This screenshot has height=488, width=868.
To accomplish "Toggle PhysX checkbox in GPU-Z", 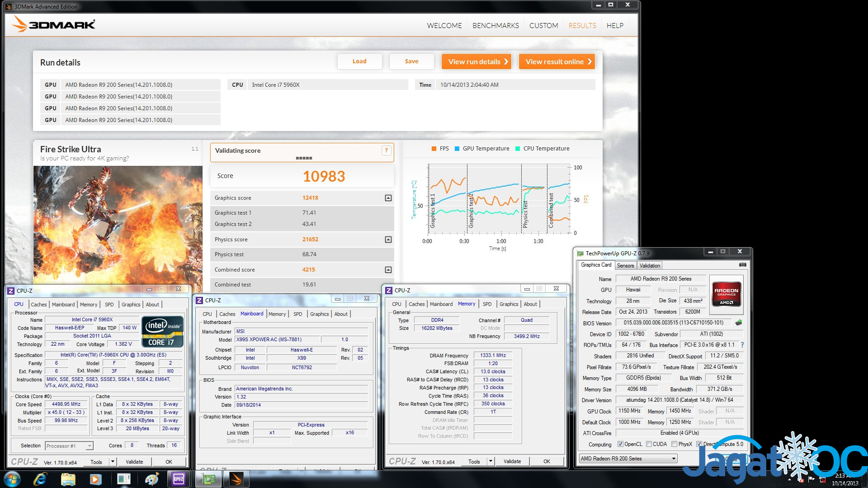I will tap(674, 444).
